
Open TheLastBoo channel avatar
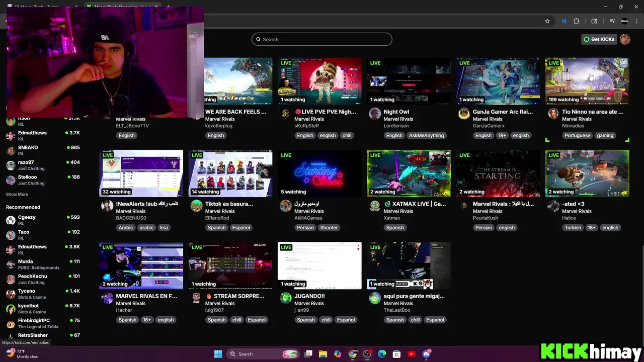pos(375,298)
